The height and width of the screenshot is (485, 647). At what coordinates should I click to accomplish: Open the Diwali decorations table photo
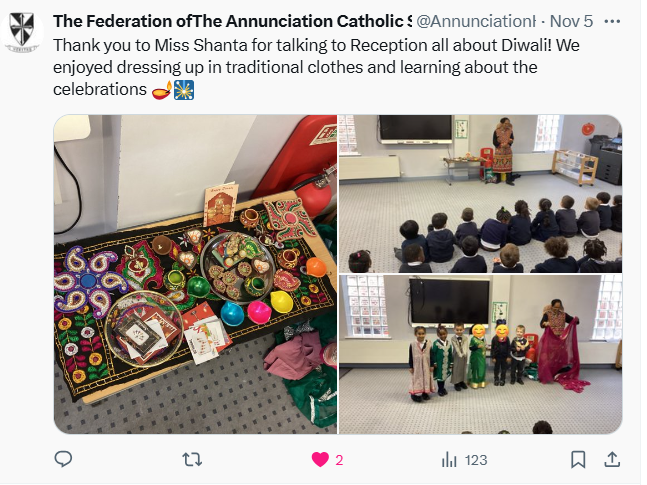coord(196,274)
